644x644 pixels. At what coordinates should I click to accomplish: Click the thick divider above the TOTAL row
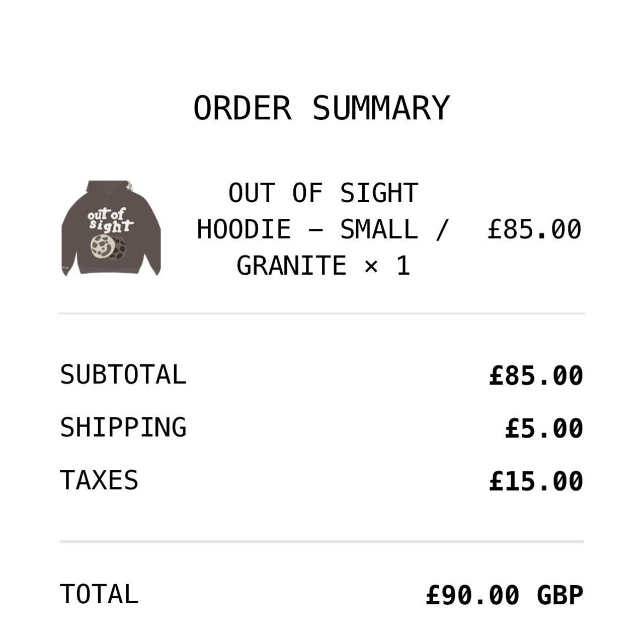322,541
